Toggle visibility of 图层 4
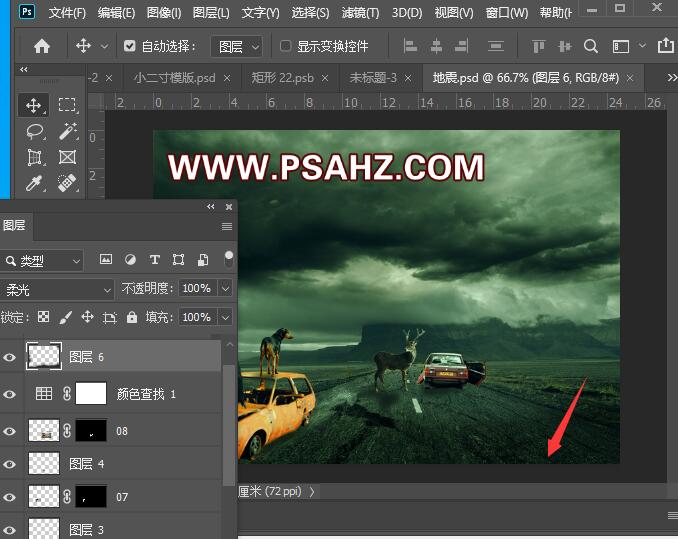The width and height of the screenshot is (678, 539). 10,465
